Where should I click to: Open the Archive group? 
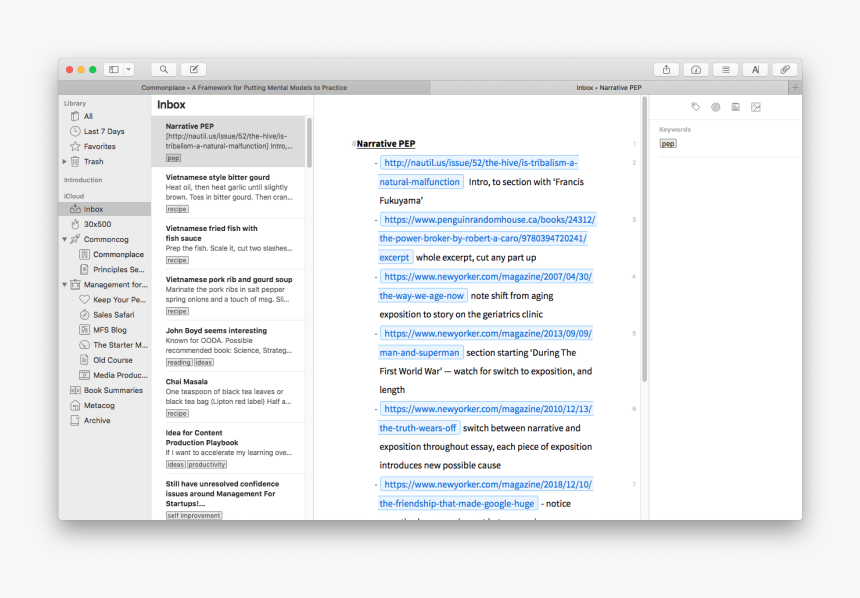tap(105, 420)
